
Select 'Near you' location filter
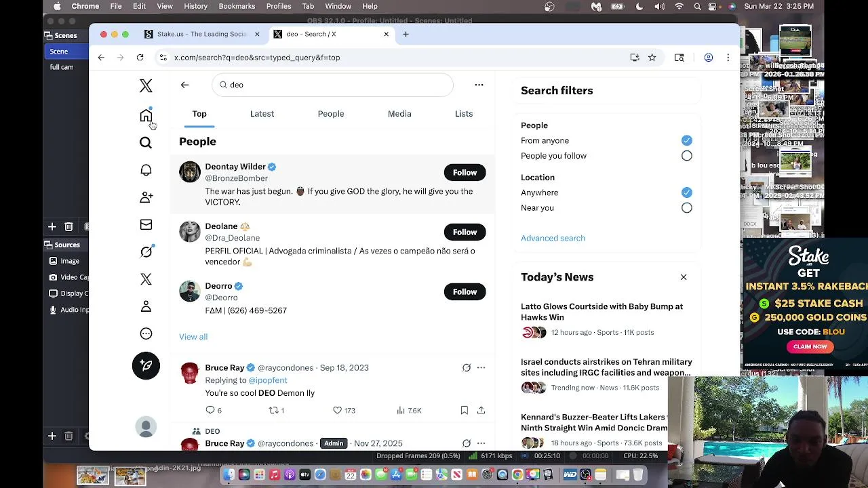[687, 208]
